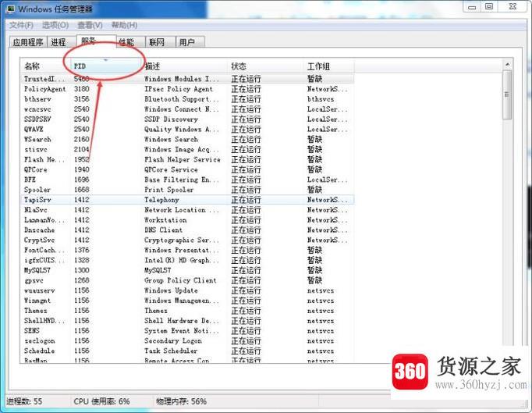532x413 pixels.
Task: Select the Spooler service row
Action: point(187,190)
